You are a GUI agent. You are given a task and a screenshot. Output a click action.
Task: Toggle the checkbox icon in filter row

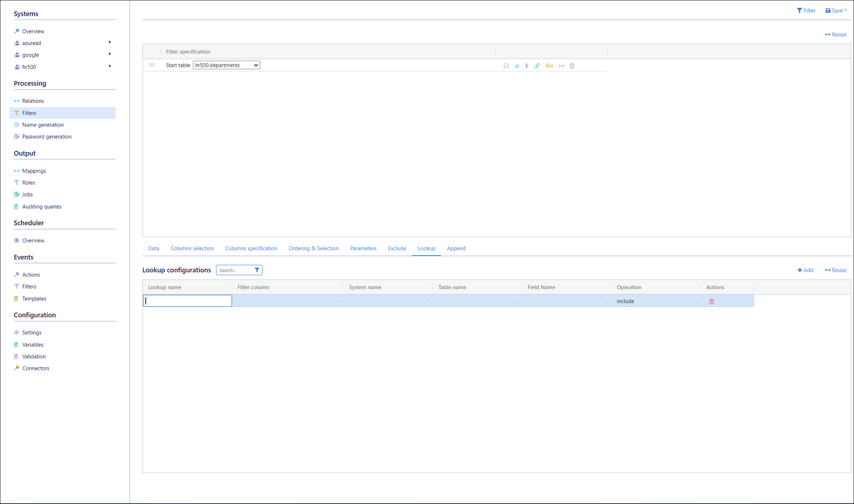(506, 66)
